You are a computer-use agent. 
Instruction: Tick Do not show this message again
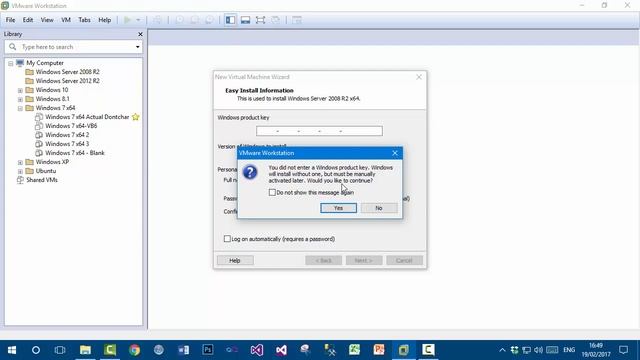coord(272,192)
